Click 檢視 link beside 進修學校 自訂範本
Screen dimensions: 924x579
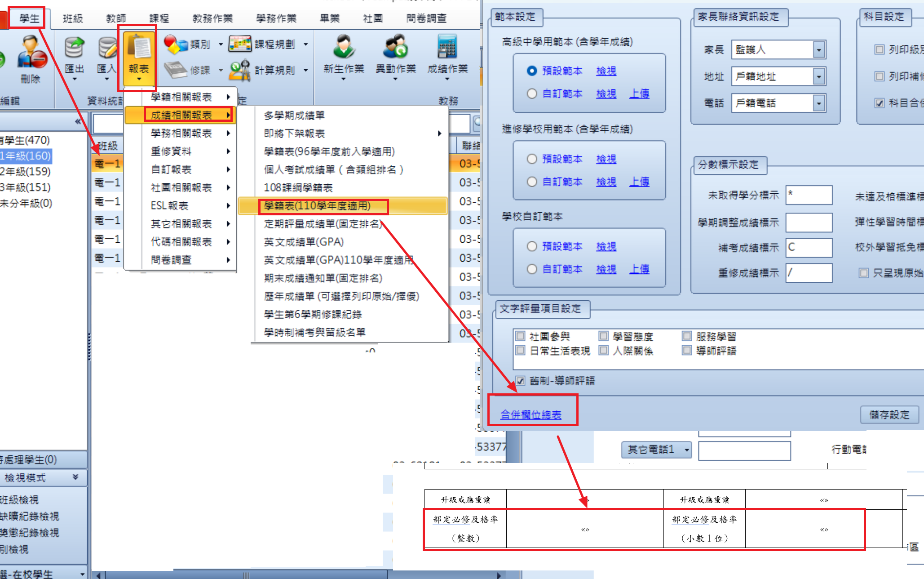(x=606, y=182)
